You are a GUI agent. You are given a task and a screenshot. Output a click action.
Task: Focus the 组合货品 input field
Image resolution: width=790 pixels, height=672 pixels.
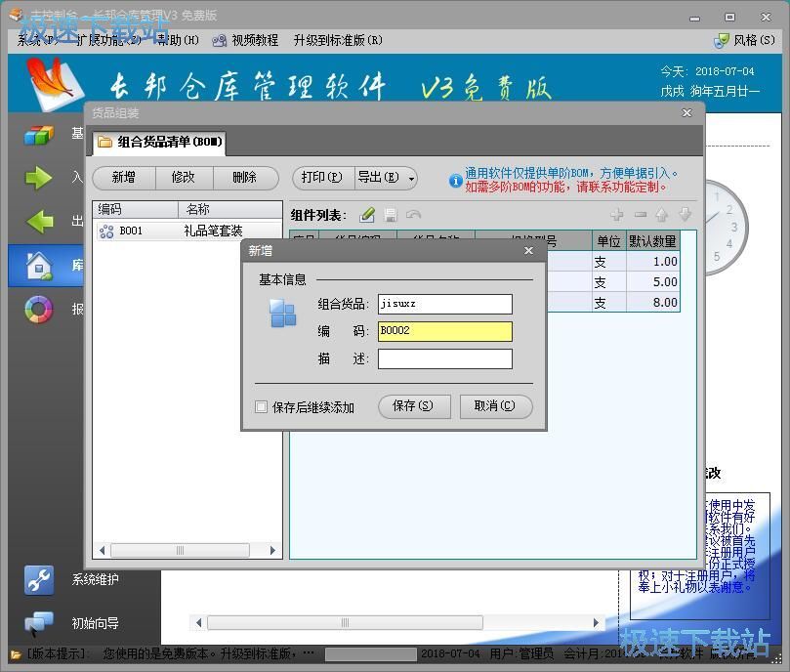(445, 304)
